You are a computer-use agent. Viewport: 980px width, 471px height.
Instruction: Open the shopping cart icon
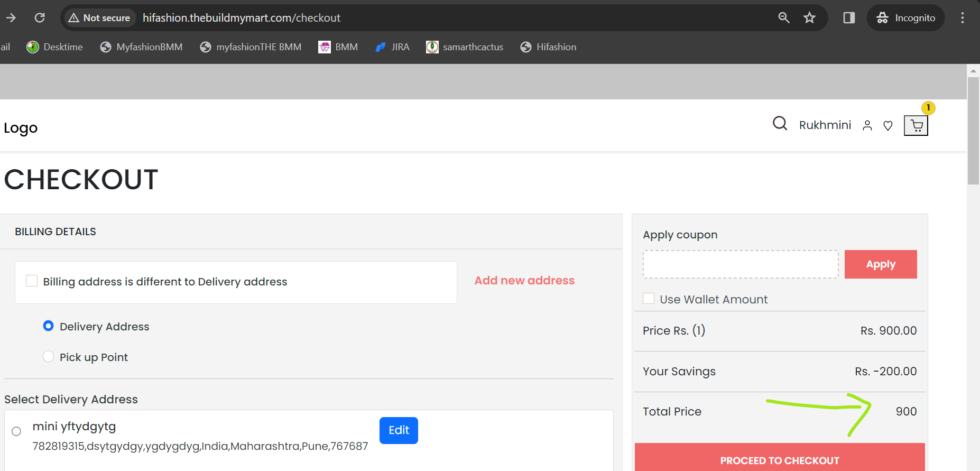coord(916,126)
